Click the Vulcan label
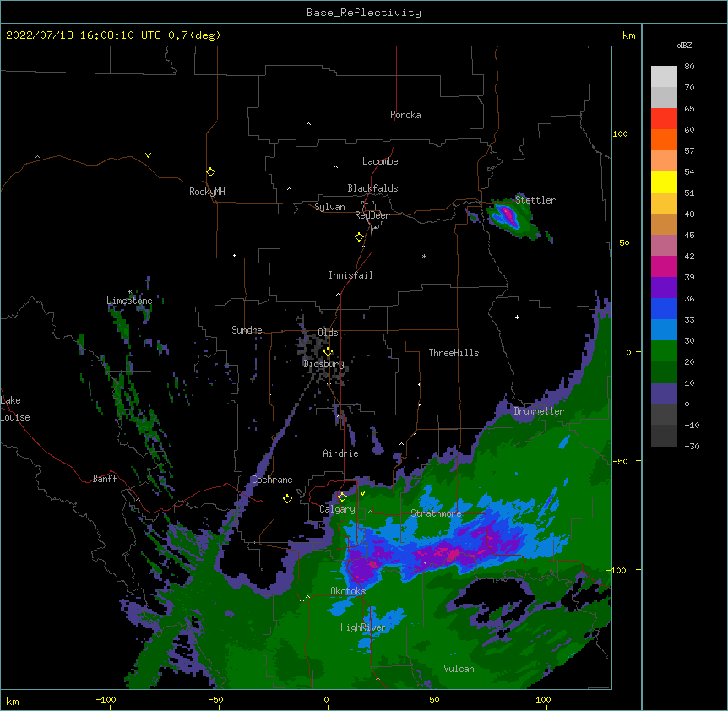 (459, 669)
